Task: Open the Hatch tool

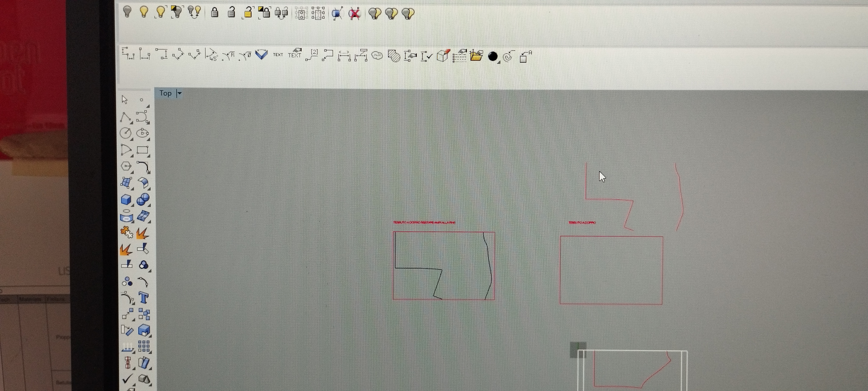Action: pos(394,56)
